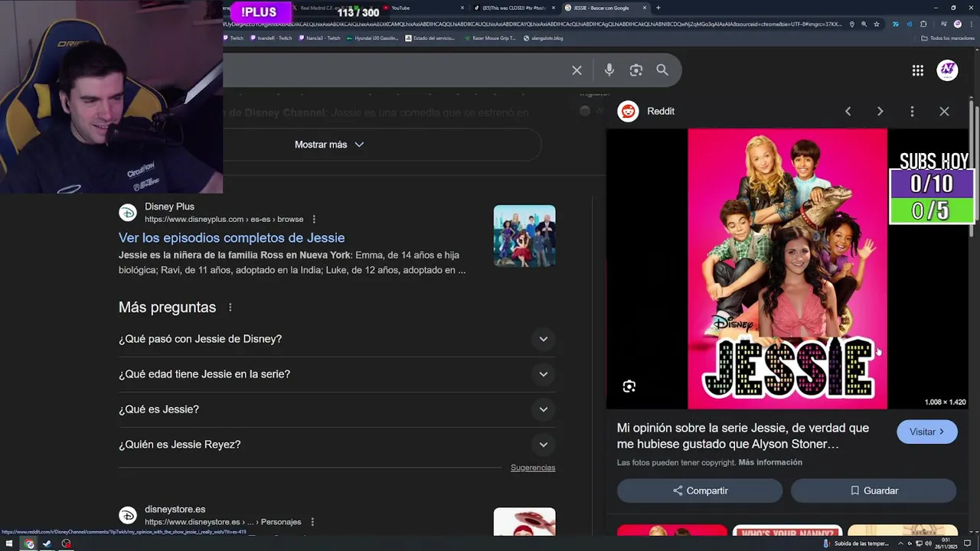Open the Disney Plus site favicon
980x551 pixels.
pos(128,213)
